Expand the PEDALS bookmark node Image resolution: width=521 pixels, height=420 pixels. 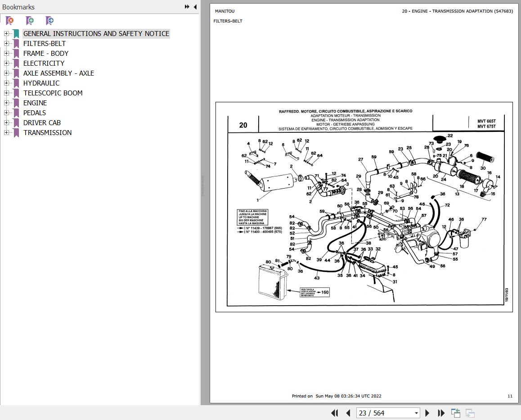pyautogui.click(x=6, y=113)
